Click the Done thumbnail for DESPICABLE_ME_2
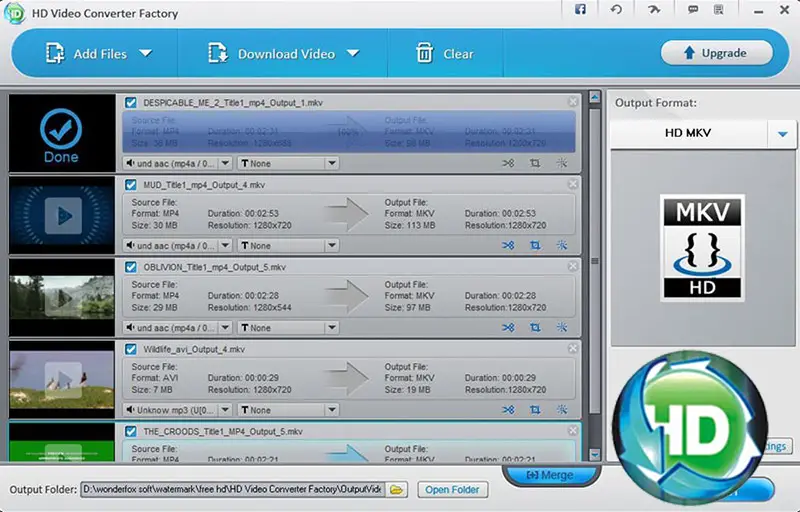Viewport: 800px width, 512px height. [x=61, y=134]
